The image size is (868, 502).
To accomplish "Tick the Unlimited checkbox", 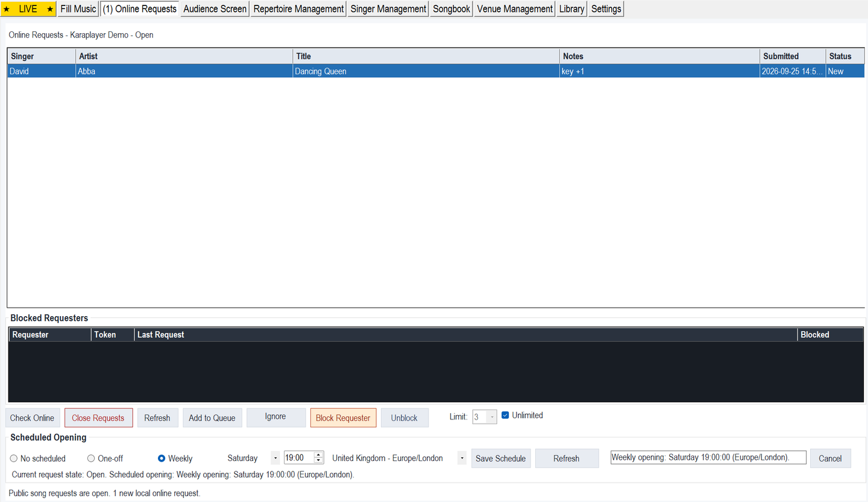I will pos(506,415).
